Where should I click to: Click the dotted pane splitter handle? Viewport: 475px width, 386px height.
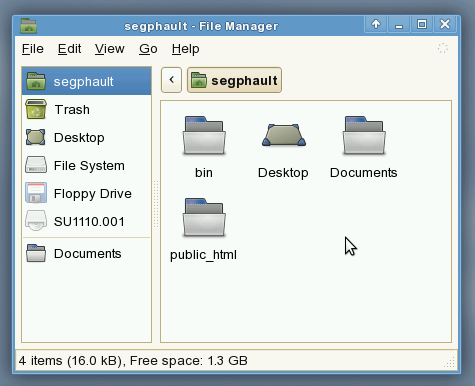coord(156,204)
